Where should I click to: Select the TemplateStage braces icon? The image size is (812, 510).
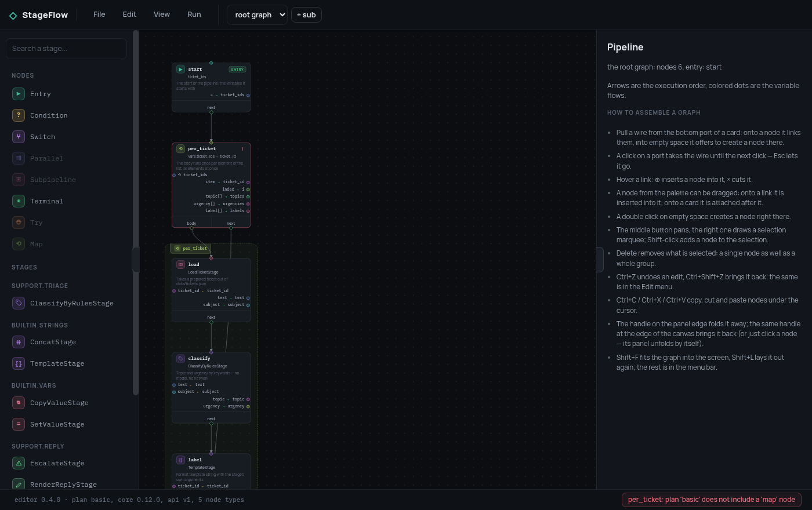(19, 363)
